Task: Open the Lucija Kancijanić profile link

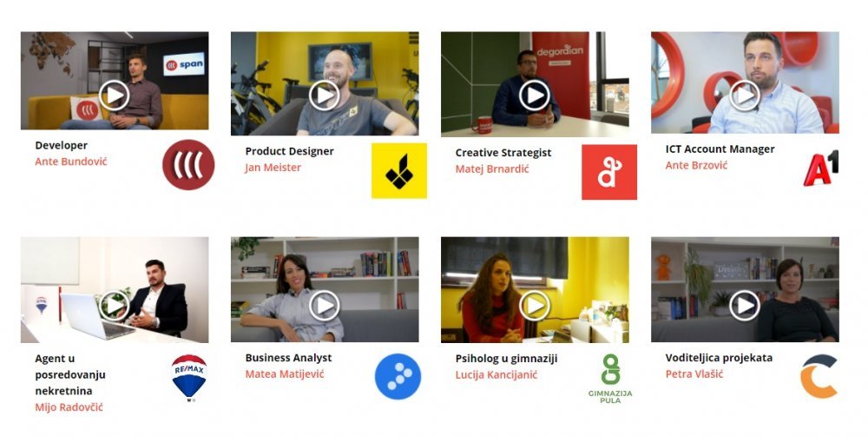Action: pyautogui.click(x=496, y=374)
